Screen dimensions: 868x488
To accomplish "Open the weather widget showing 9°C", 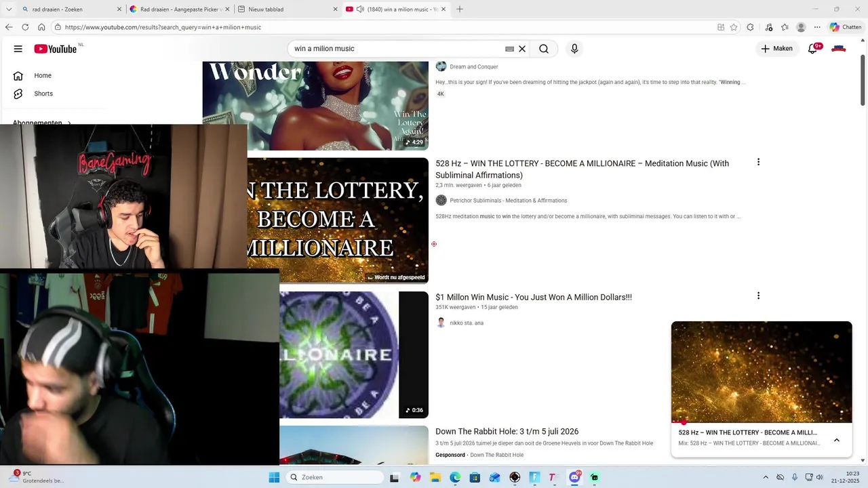I will [37, 477].
